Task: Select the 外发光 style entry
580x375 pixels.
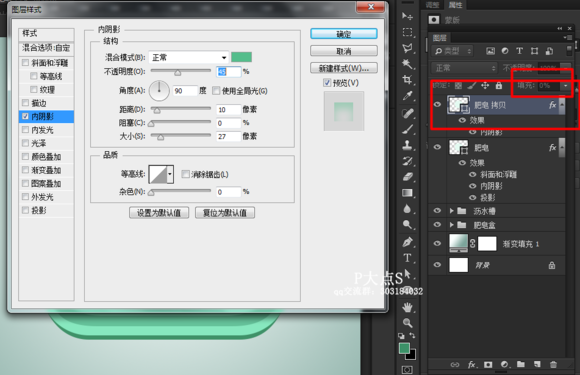Action: pyautogui.click(x=46, y=197)
